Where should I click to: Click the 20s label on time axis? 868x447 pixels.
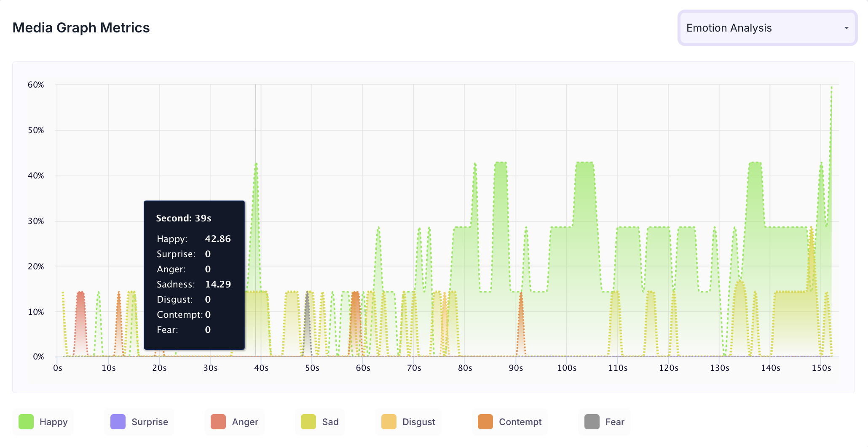point(159,368)
